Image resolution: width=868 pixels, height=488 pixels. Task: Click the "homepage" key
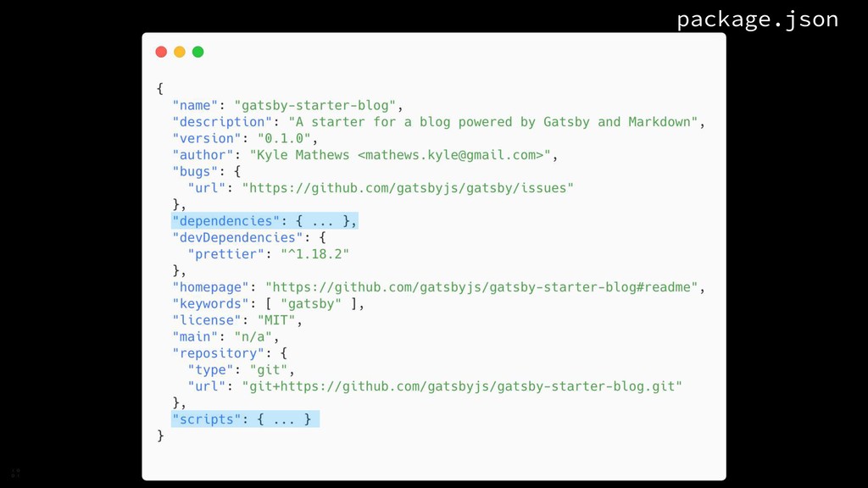(210, 287)
